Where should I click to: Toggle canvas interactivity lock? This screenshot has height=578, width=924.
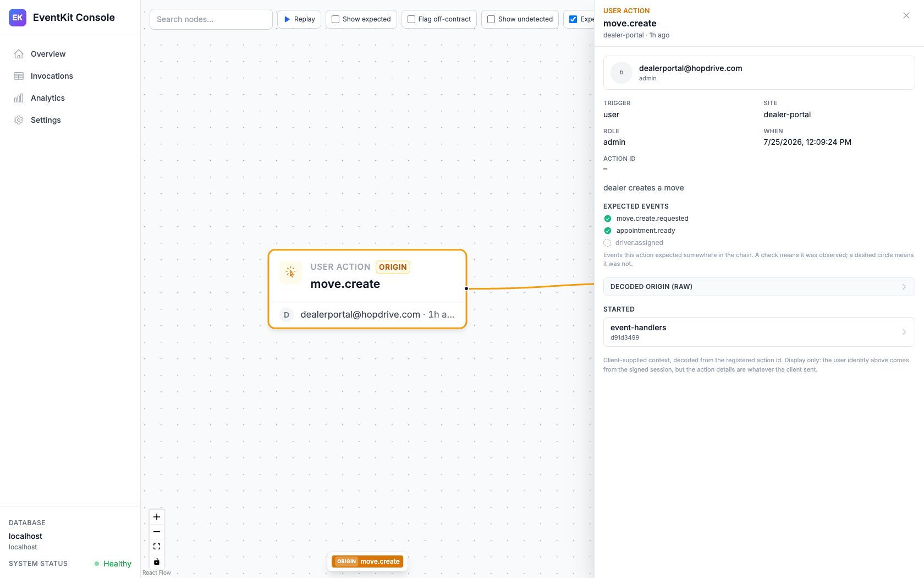[157, 561]
